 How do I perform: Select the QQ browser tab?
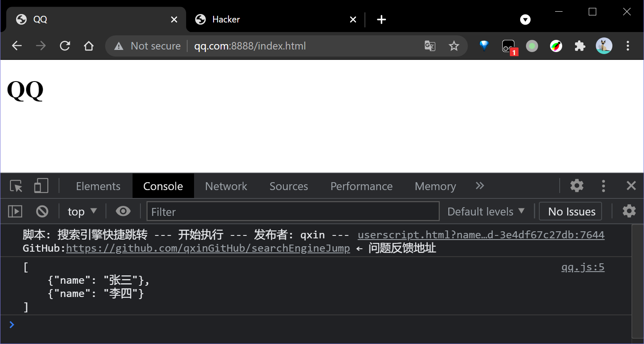pyautogui.click(x=96, y=20)
